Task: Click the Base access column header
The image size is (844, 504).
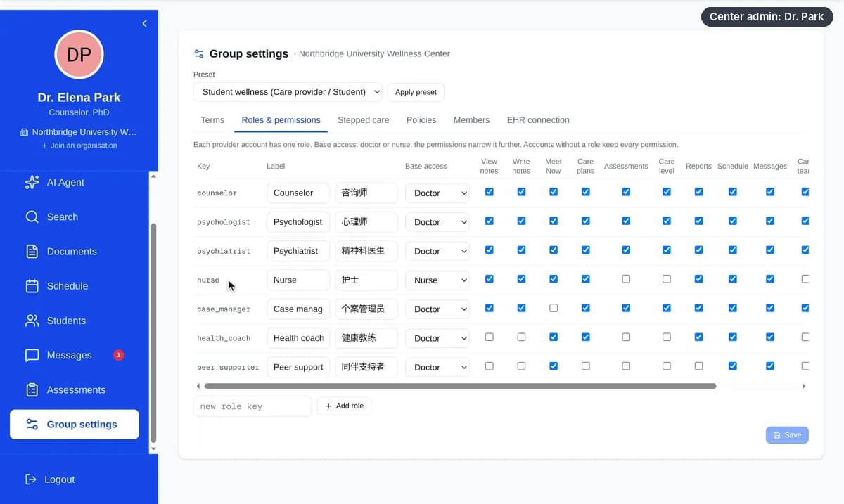Action: click(426, 167)
